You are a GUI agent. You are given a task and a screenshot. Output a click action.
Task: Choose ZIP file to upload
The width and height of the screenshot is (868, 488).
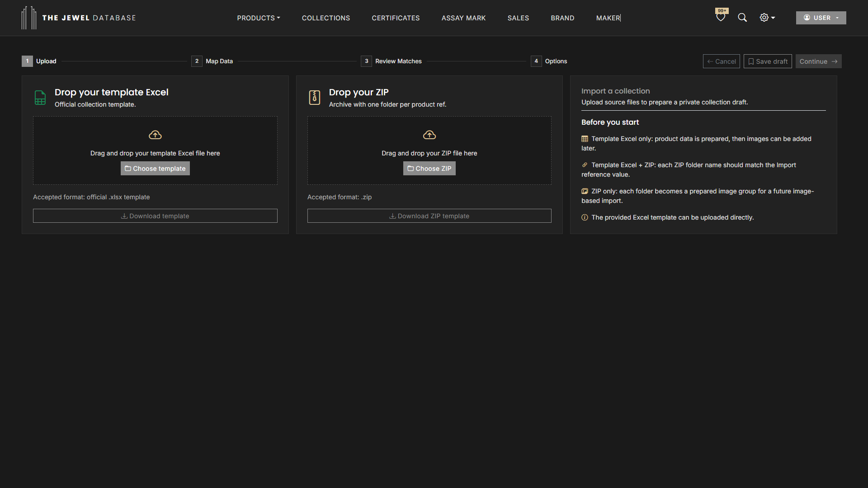[429, 169]
